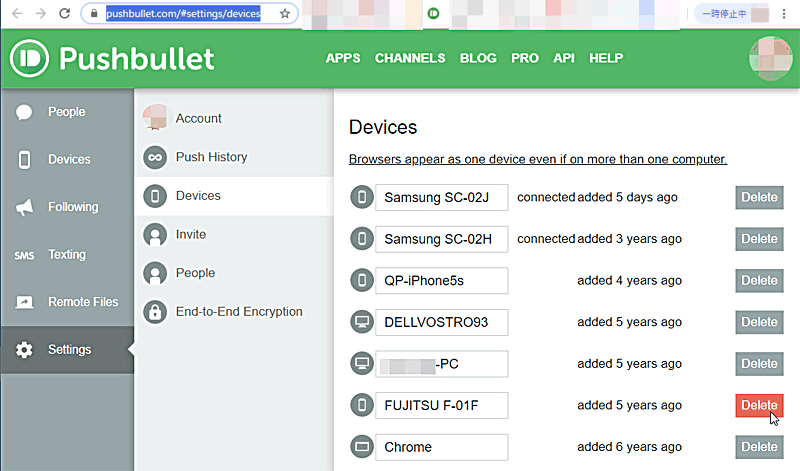Click the People chat bubble icon in sidebar

coord(24,112)
